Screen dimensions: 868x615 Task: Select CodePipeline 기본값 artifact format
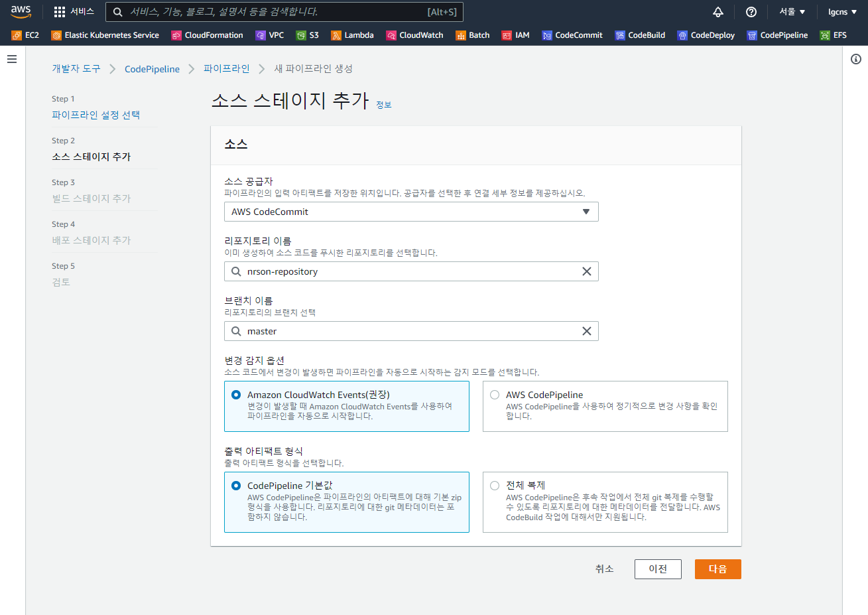click(x=347, y=502)
